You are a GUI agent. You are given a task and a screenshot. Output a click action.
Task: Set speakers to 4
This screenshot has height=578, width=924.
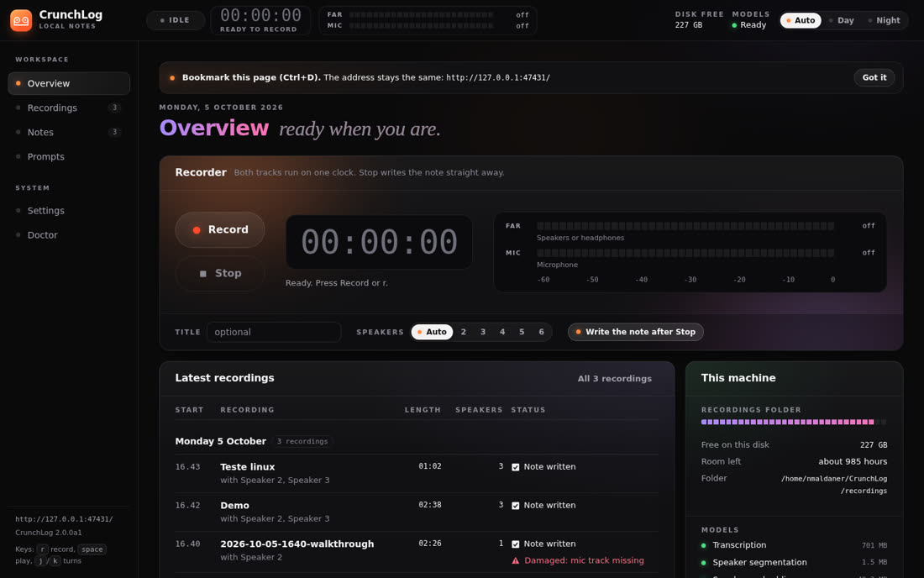(502, 332)
